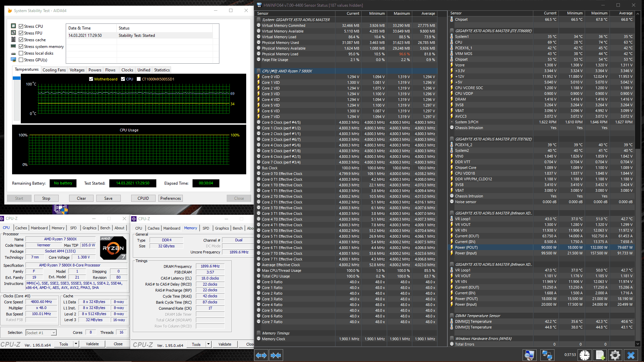Click the DIMM[2] Temperature thermometer icon
Viewport: 644px width, 362px height.
point(452,321)
